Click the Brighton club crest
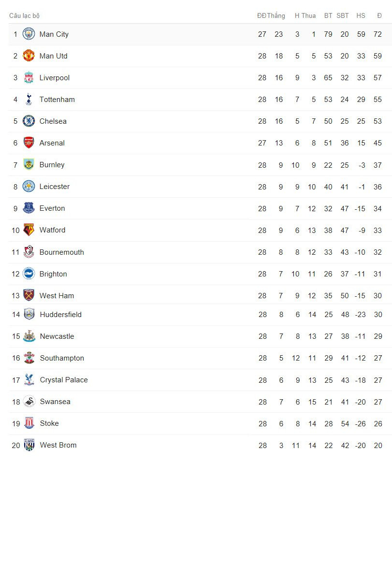This screenshot has height=580, width=392. coord(29,274)
